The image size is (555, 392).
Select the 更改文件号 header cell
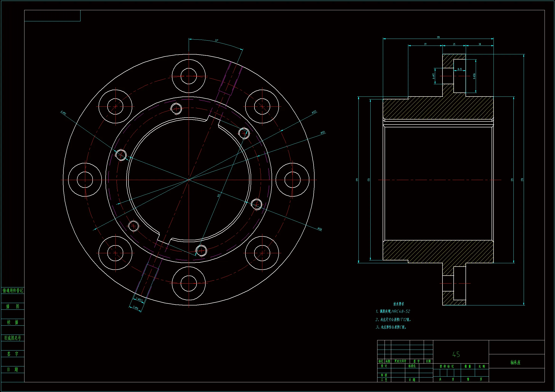coord(400,361)
